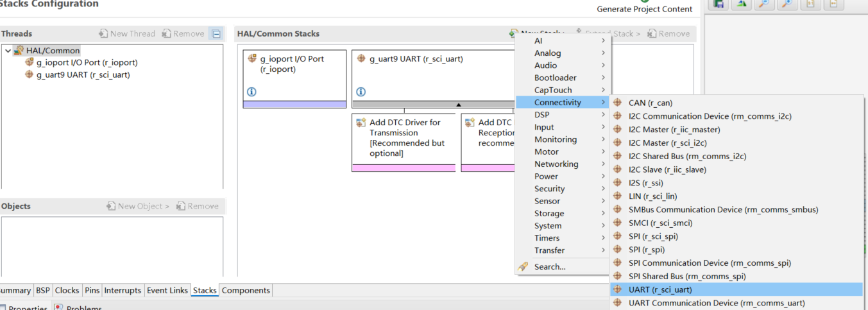Select g_uart9 UART in the Threads tree
Image resolution: width=868 pixels, height=310 pixels.
[x=77, y=75]
